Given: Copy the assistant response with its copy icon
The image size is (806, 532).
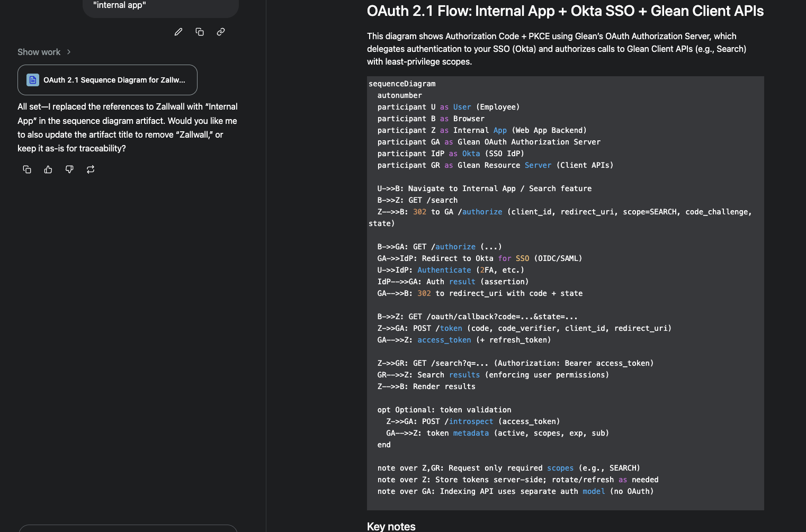Looking at the screenshot, I should pyautogui.click(x=27, y=169).
